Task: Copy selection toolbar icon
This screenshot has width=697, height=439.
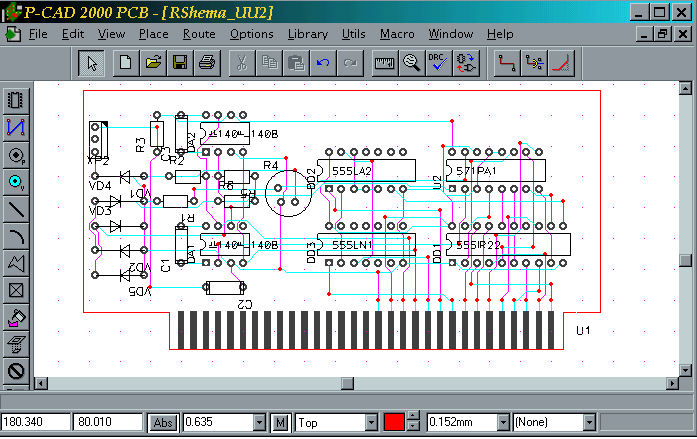Action: [269, 63]
